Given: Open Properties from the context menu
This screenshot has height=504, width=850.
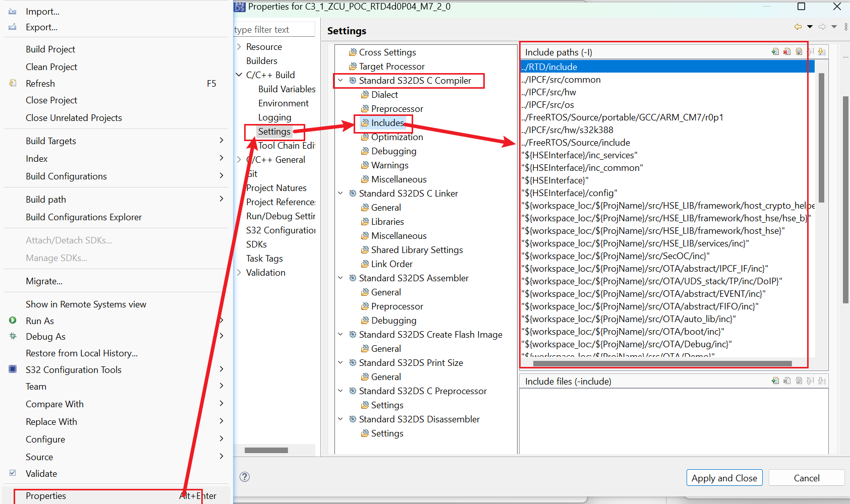Looking at the screenshot, I should coord(46,495).
